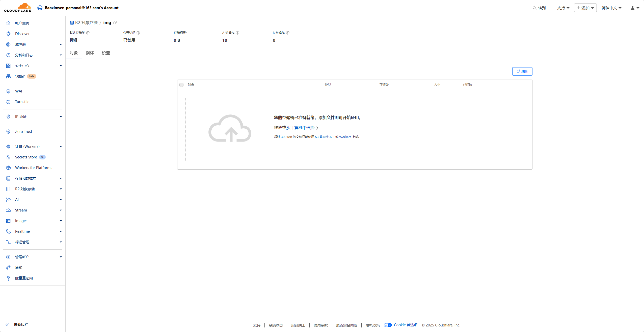Click the 帐户主页 home icon
This screenshot has width=644, height=332.
coord(8,23)
